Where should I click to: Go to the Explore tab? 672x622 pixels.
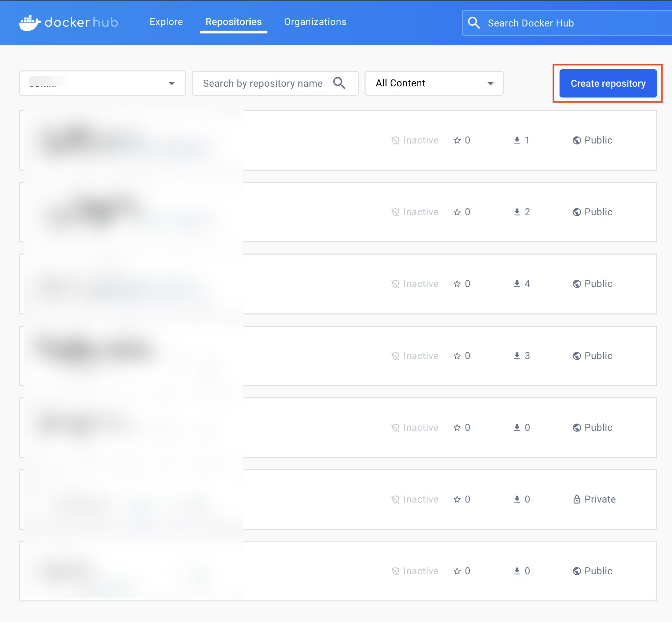tap(166, 22)
